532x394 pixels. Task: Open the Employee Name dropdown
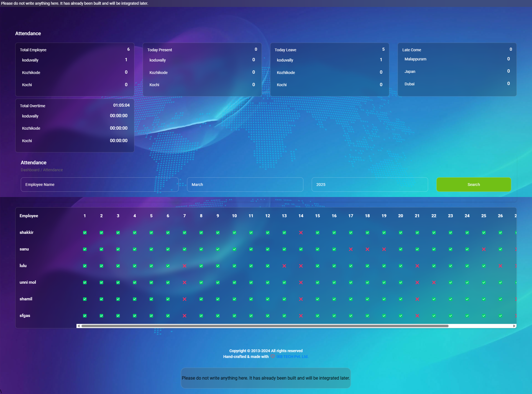tap(99, 185)
